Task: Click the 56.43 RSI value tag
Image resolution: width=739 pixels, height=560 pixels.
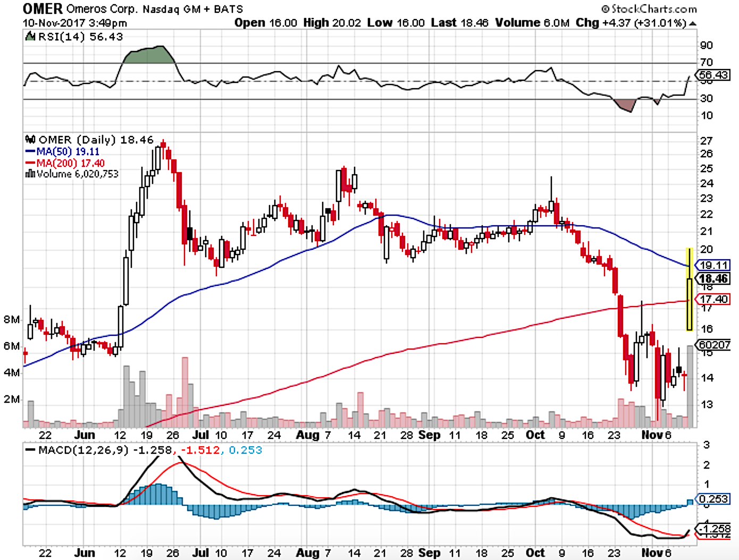Action: coord(712,75)
